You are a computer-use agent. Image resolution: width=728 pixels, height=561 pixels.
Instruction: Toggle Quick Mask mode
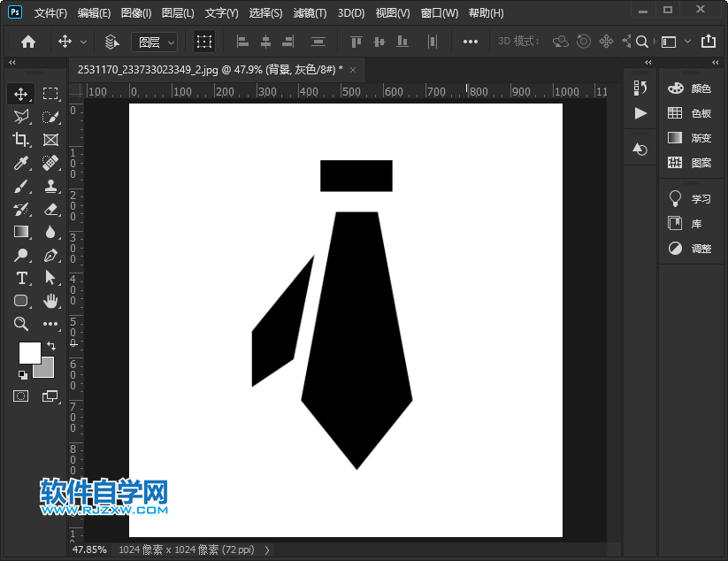tap(21, 396)
